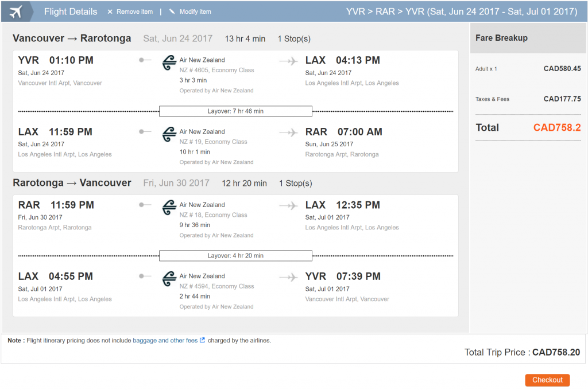Choose Modify item in the header
The height and width of the screenshot is (390, 588).
pyautogui.click(x=195, y=12)
